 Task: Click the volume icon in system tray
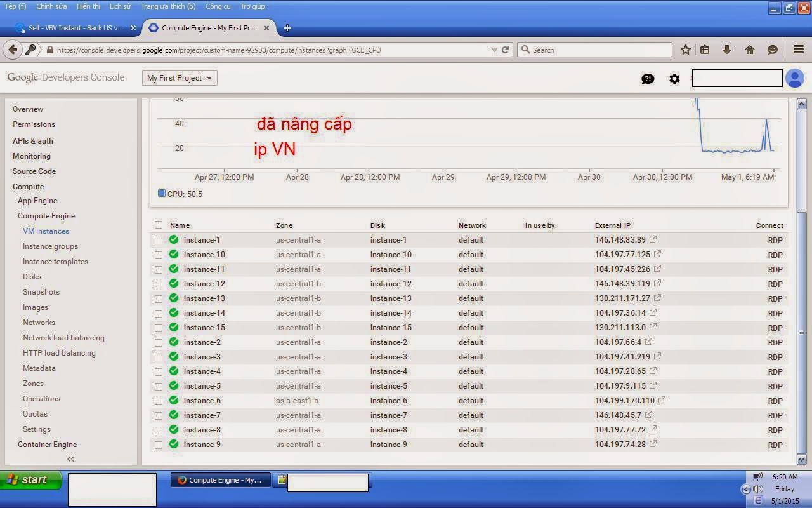pyautogui.click(x=757, y=489)
